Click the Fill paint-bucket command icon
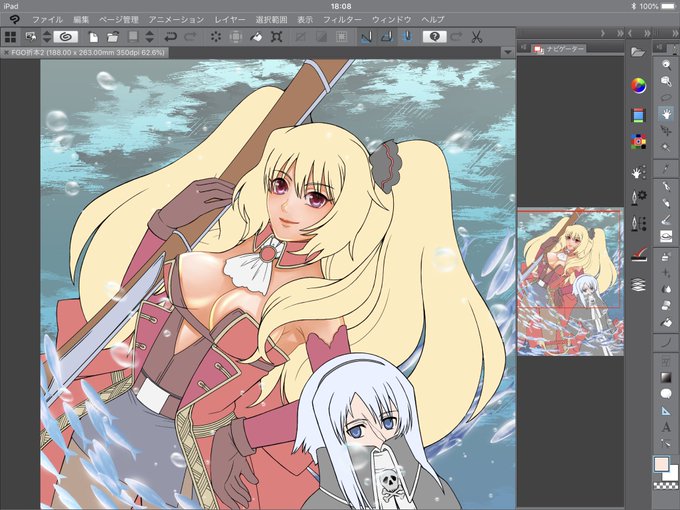The image size is (680, 510). point(256,37)
